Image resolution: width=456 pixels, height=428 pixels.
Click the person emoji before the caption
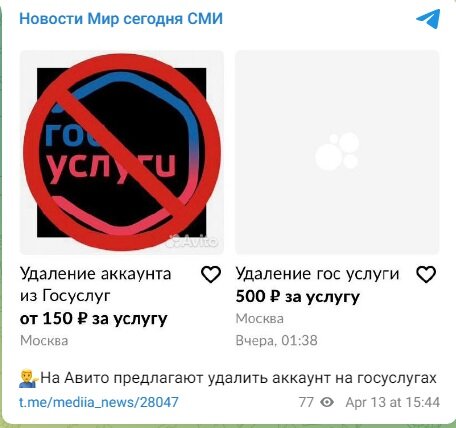tap(29, 379)
